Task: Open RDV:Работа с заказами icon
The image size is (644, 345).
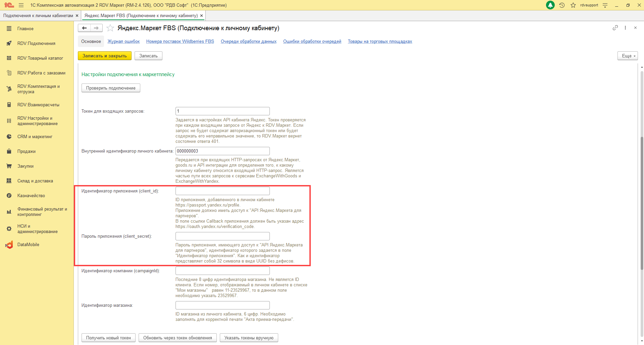Action: [9, 73]
